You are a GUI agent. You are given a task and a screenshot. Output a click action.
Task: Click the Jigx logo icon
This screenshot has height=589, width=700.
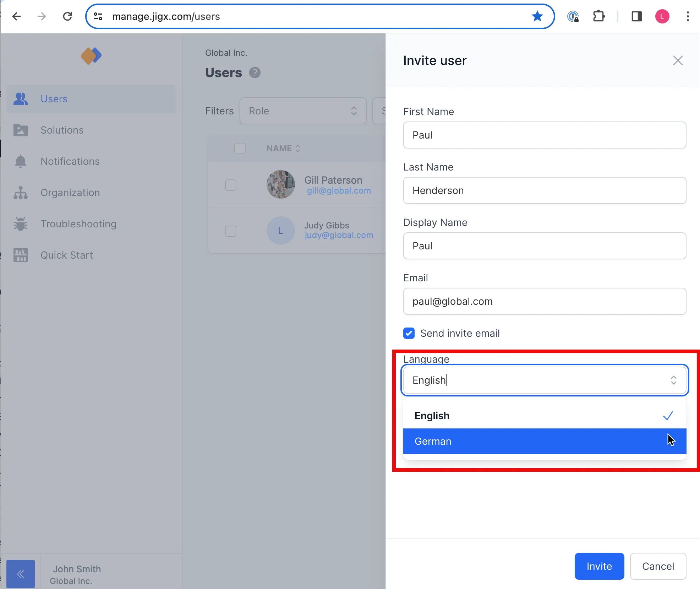pos(91,55)
